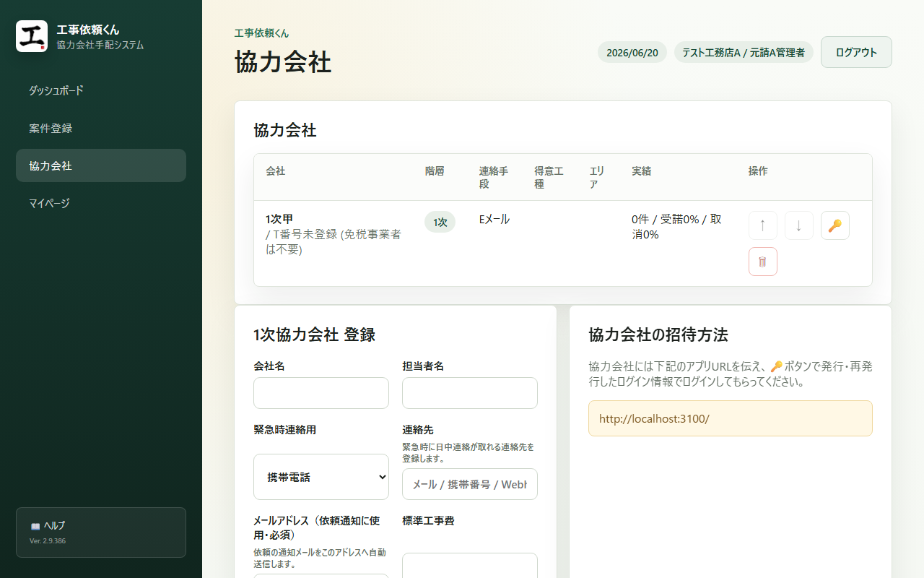Open the ヘルプ book icon link

coord(101,532)
